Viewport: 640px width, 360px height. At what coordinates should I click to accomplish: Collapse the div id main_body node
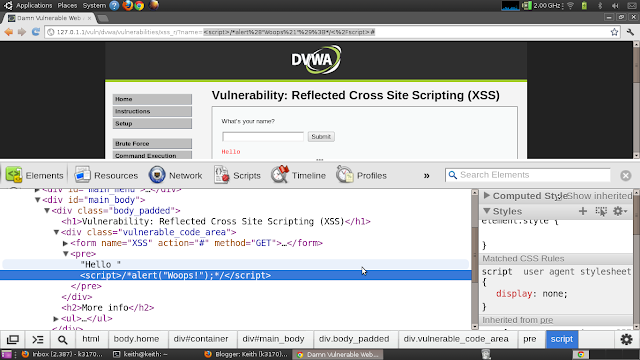click(x=38, y=200)
